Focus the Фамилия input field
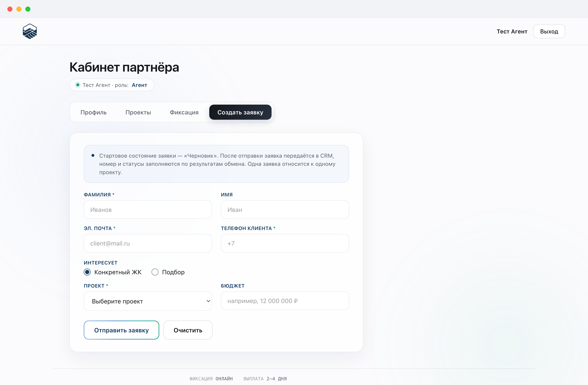Image resolution: width=588 pixels, height=385 pixels. pos(148,210)
